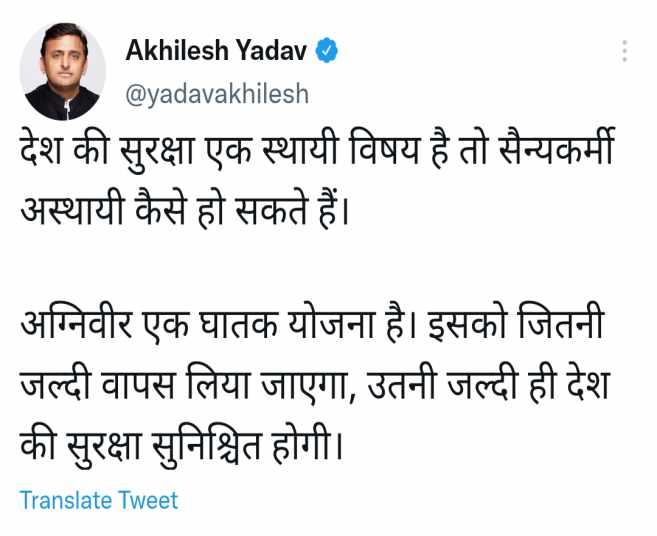
Task: Open Akhilesh Yadav's profile picture
Action: coord(62,72)
